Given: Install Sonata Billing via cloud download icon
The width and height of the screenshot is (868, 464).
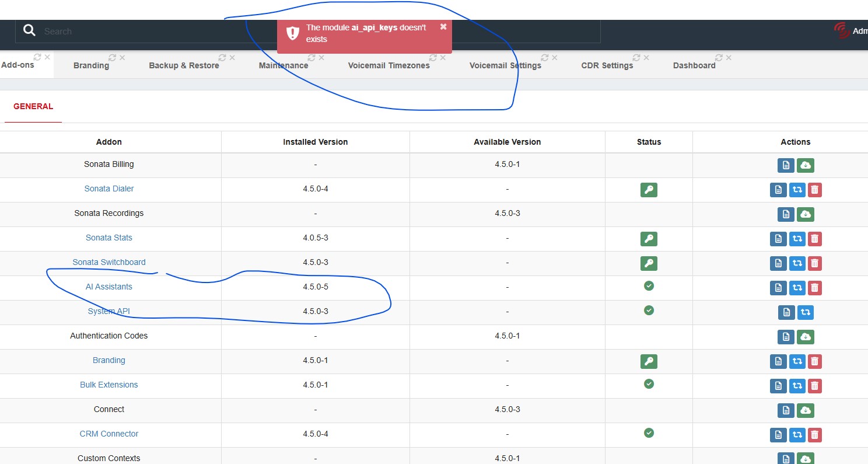Looking at the screenshot, I should point(805,165).
